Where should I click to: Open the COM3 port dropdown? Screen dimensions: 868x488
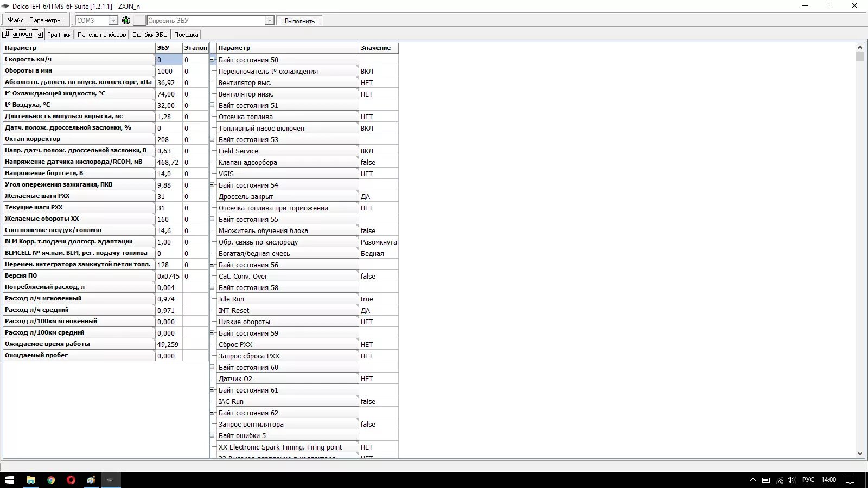pos(113,20)
